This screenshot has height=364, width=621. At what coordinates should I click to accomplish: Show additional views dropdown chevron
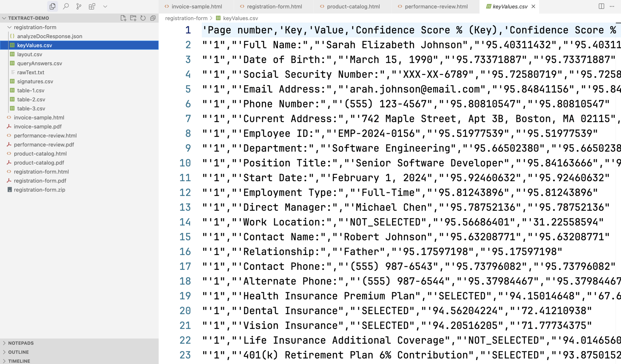point(105,6)
